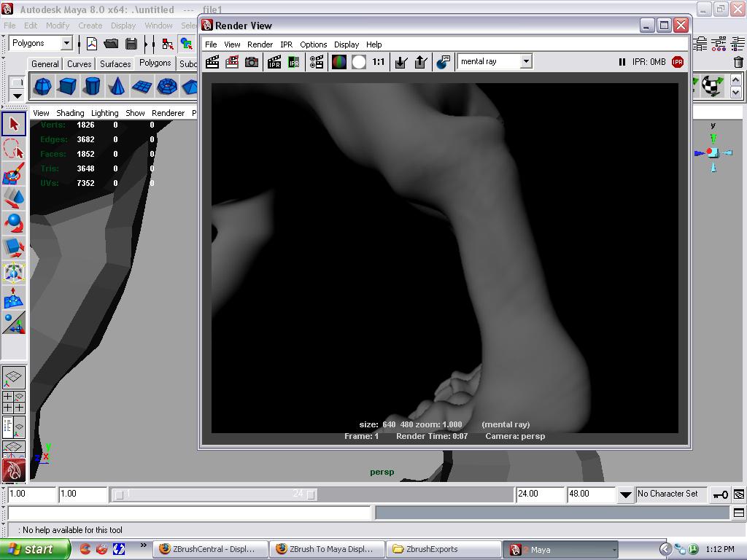
Task: Create a polygon cone from the shelf
Action: click(x=117, y=86)
